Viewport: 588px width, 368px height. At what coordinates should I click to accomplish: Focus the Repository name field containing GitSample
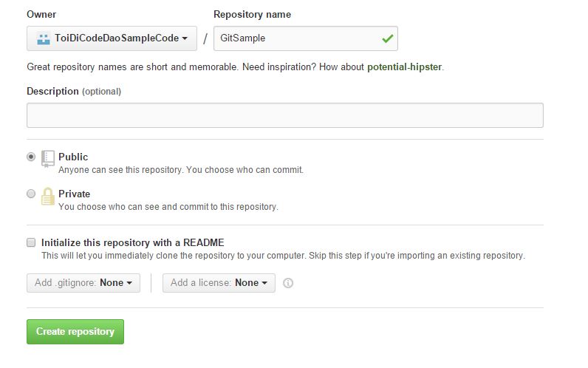pos(295,38)
